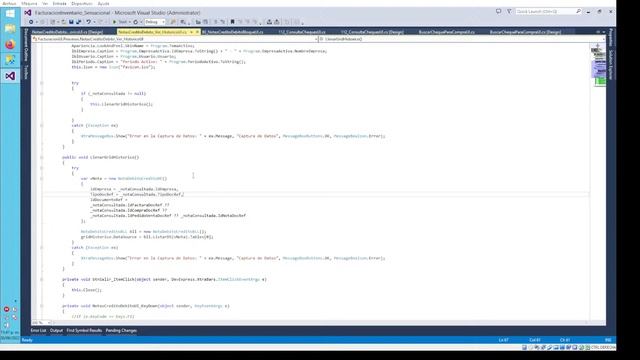Viewport: 640px width, 360px height.
Task: Open File Explorer from the taskbar
Action: (x=10, y=29)
